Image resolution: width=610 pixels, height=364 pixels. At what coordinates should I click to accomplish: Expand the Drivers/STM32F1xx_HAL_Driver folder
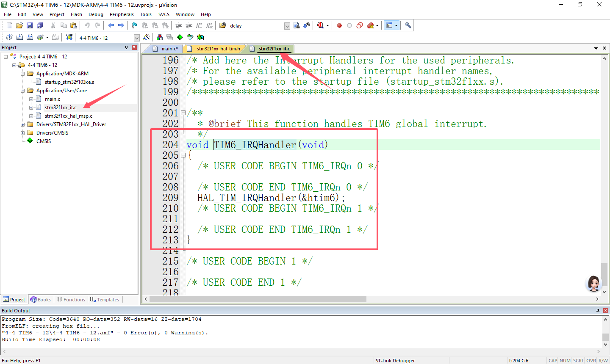tap(23, 124)
